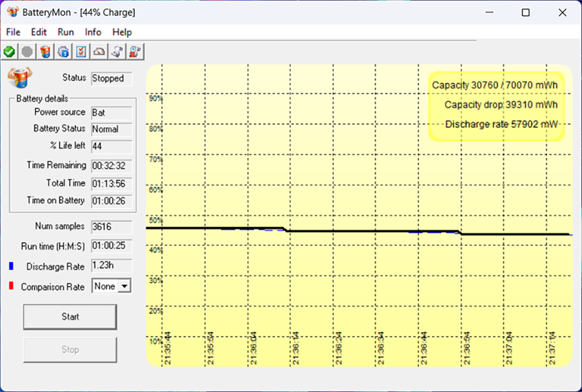Click the red Comparison Rate color marker

pos(11,286)
